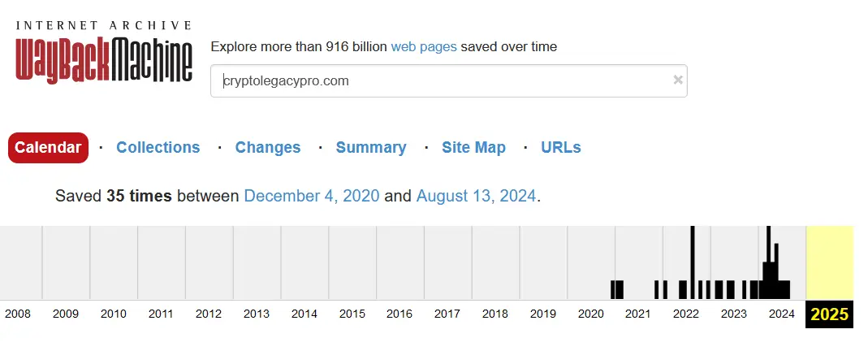View the Summary tab

pos(371,148)
